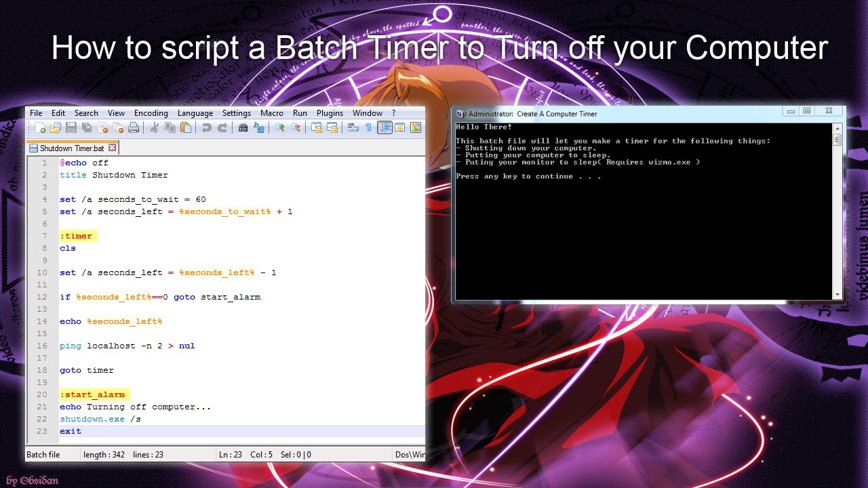Open Find with the binoculars icon
The width and height of the screenshot is (868, 488).
click(243, 127)
